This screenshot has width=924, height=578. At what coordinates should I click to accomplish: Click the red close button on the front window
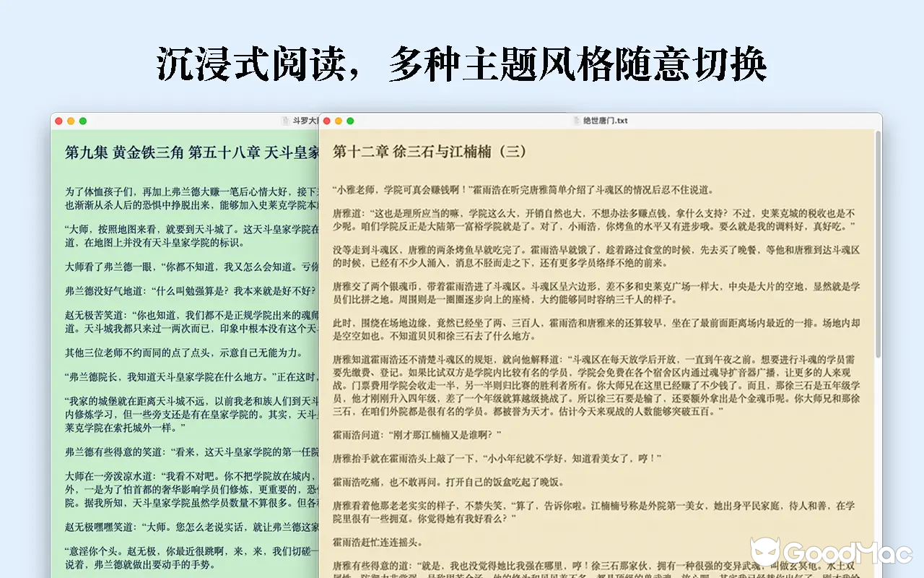[328, 121]
